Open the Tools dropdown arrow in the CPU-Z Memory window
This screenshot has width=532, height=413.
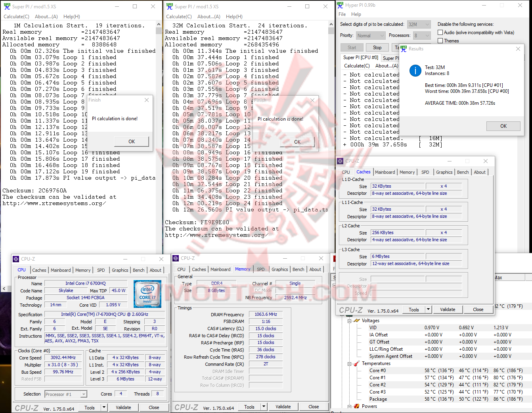pos(264,407)
